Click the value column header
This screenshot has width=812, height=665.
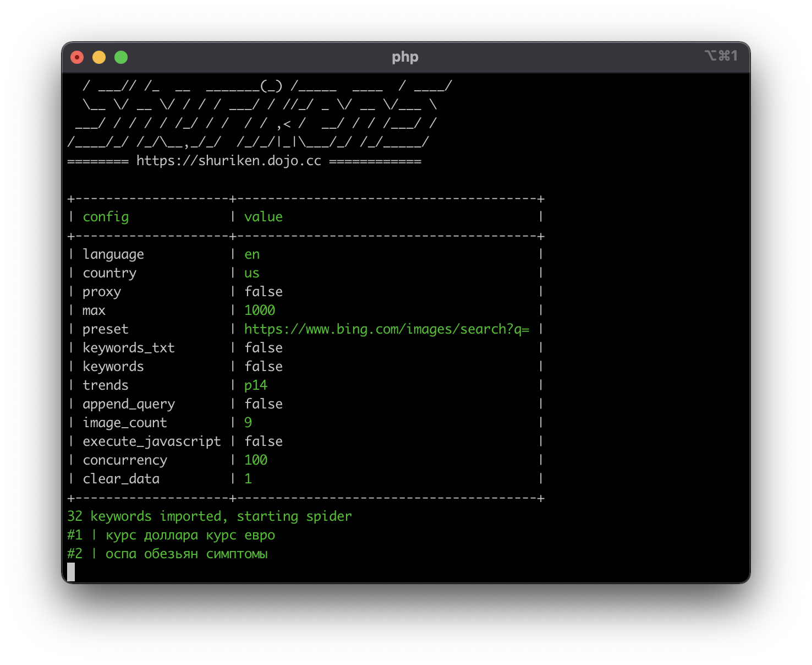263,217
